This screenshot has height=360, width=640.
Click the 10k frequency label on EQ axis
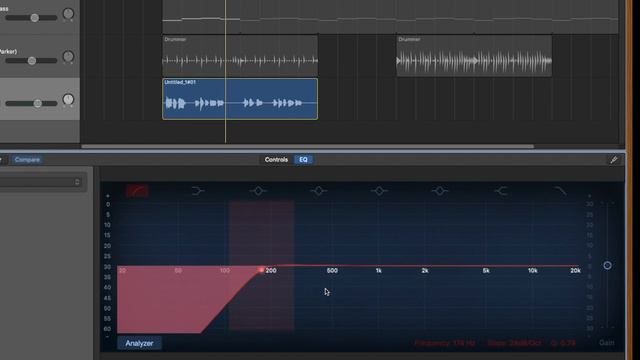pos(533,271)
